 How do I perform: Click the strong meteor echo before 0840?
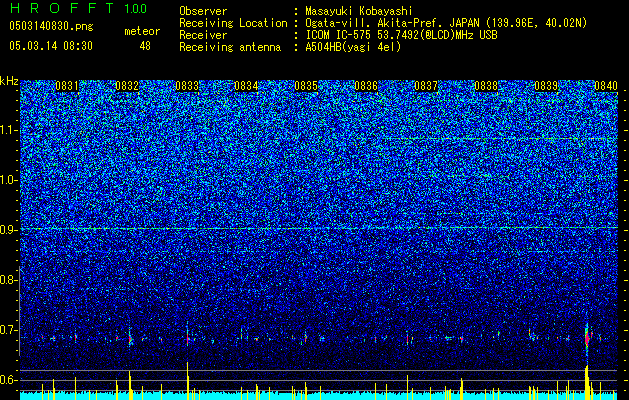click(x=587, y=337)
